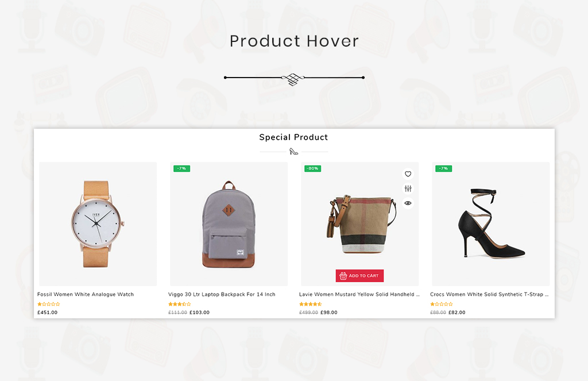Click the watch product image
Image resolution: width=588 pixels, height=381 pixels.
coord(98,224)
